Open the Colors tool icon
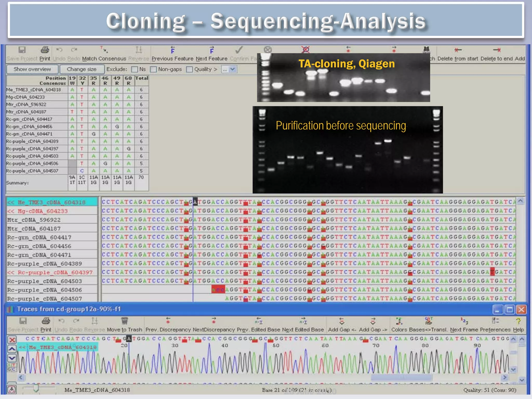This screenshot has height=399, width=532. click(399, 321)
